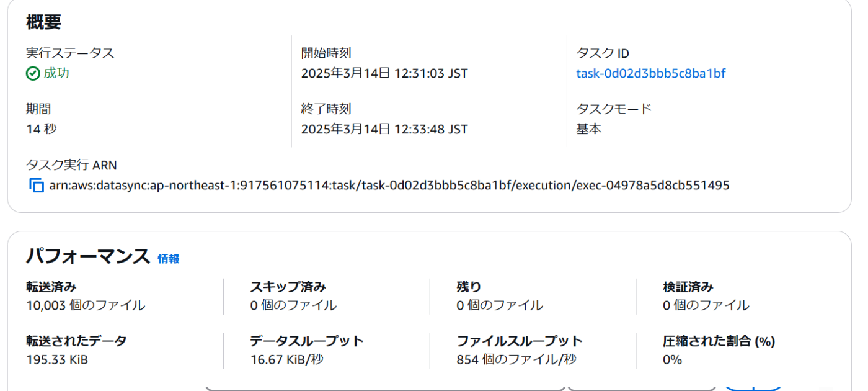Click the 195.33 KiB transferred data value
The image size is (868, 391).
(57, 359)
